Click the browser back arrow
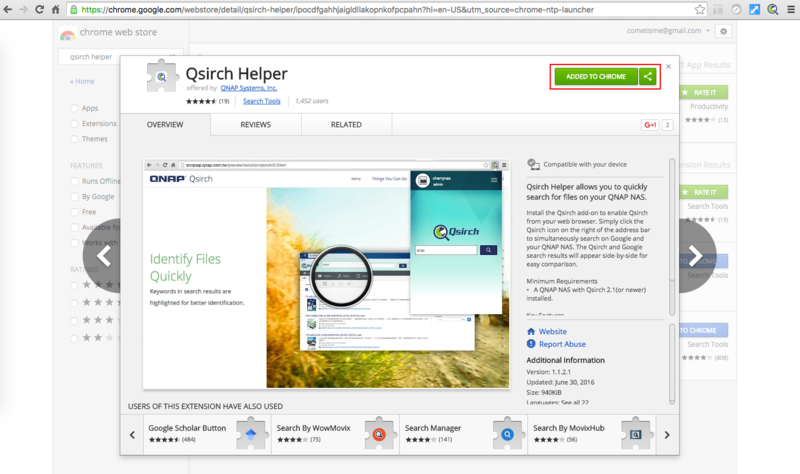This screenshot has height=474, width=800. (x=8, y=9)
